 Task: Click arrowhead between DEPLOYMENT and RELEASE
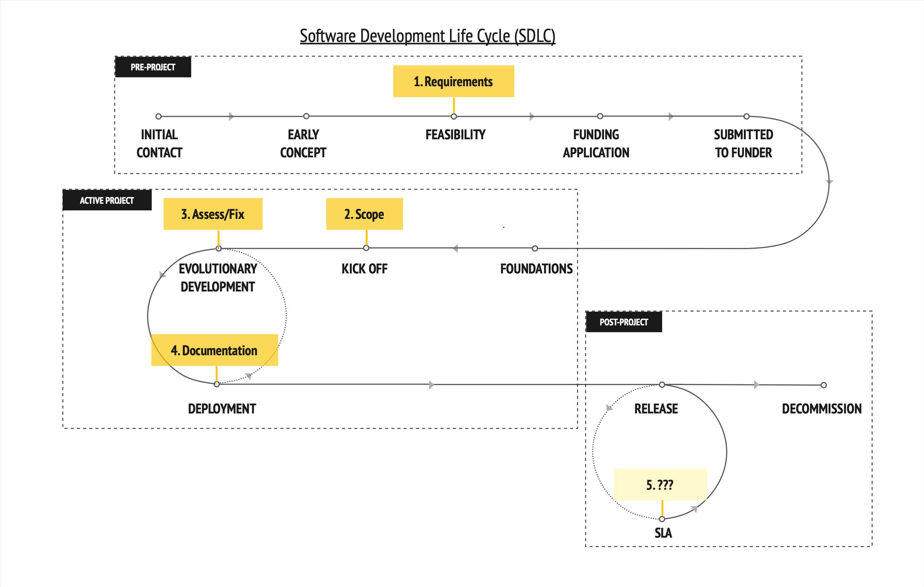click(x=432, y=385)
